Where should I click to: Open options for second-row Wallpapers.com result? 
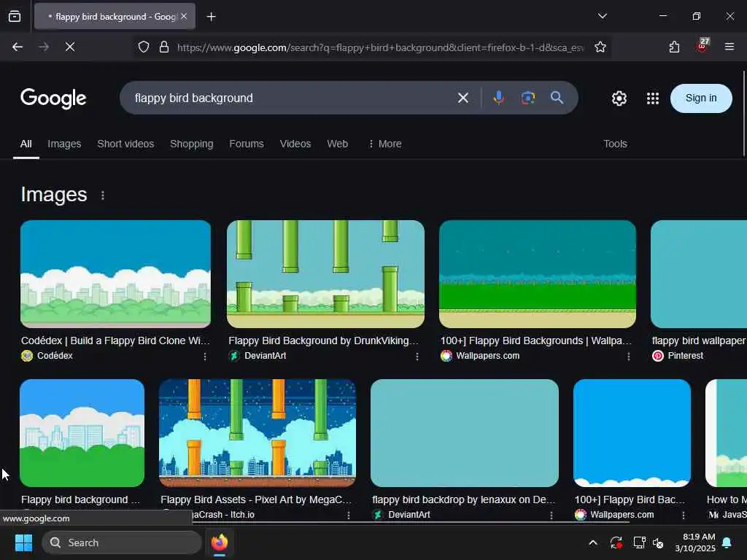click(683, 515)
